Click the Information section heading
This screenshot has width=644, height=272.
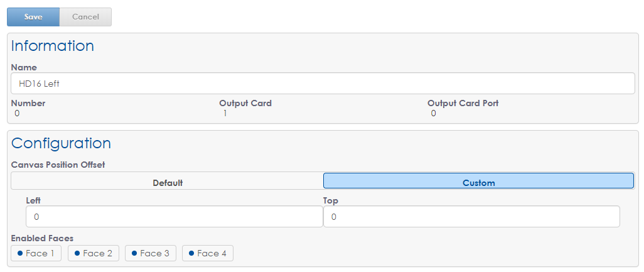click(53, 46)
